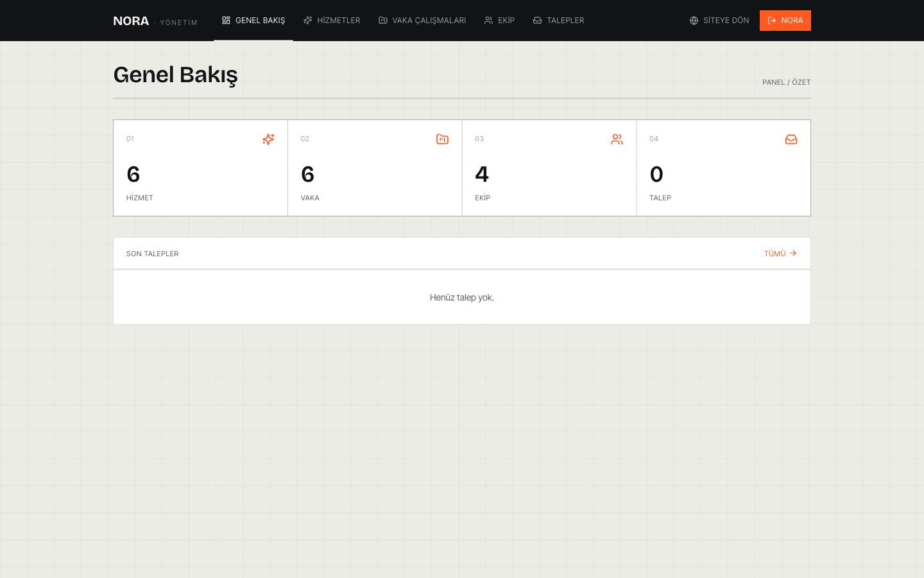924x578 pixels.
Task: Click the orange NORA button
Action: pyautogui.click(x=785, y=21)
